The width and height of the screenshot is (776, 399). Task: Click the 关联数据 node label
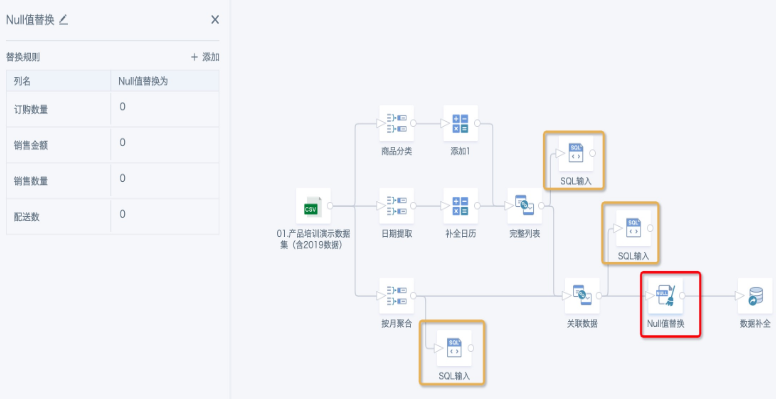[582, 324]
